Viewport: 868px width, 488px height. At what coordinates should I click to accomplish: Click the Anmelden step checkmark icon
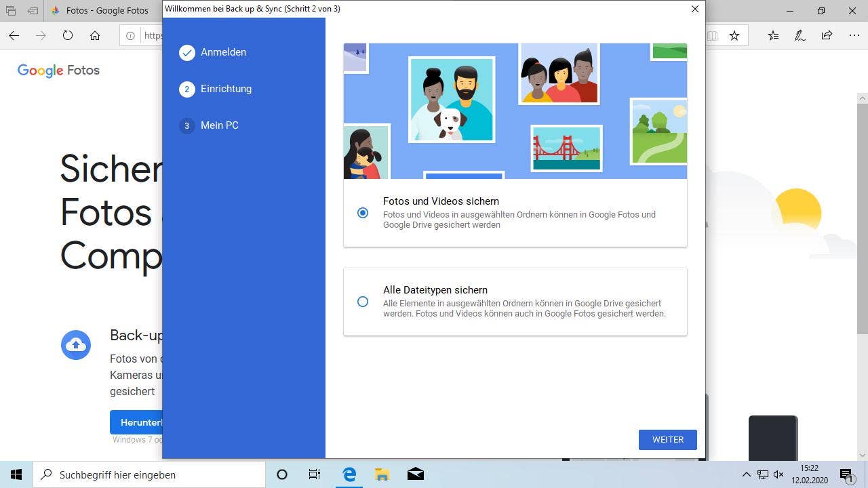[187, 53]
